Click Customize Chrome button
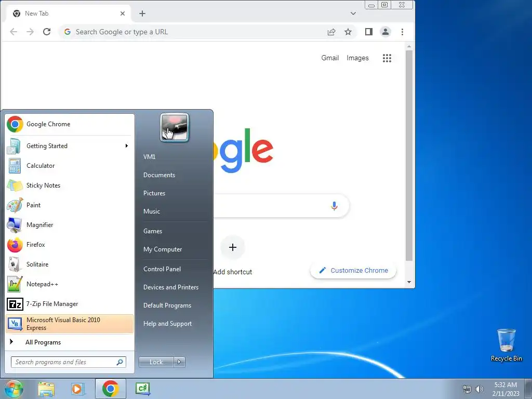Screen dimensions: 532x399 pos(353,270)
